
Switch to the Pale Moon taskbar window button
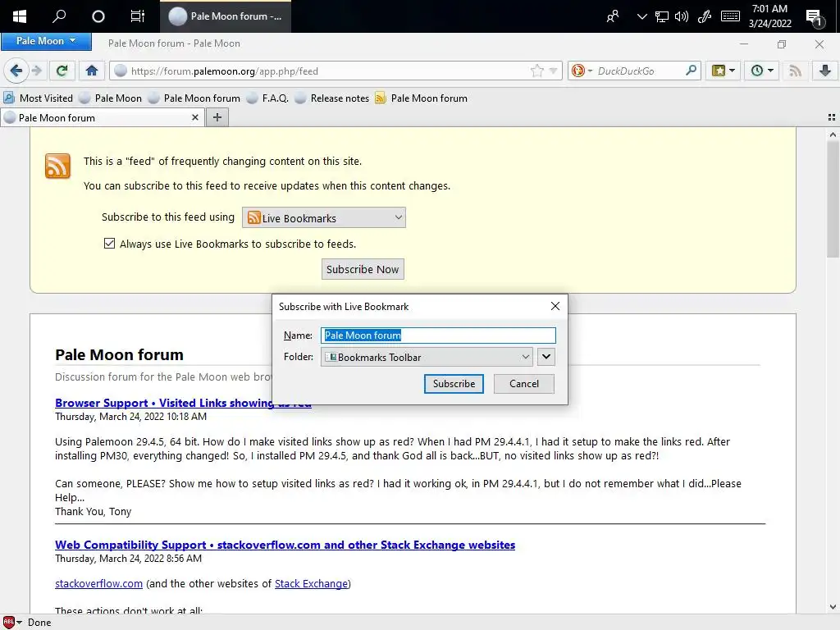(x=226, y=16)
